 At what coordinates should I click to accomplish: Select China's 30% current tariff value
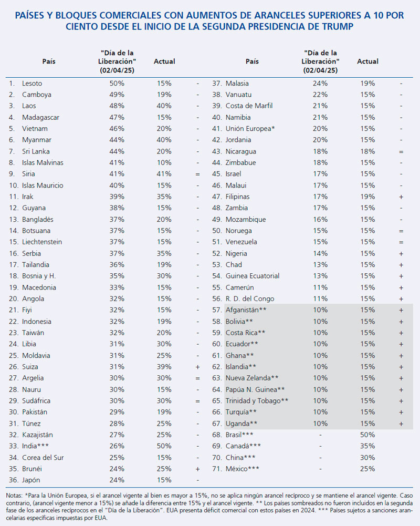pyautogui.click(x=367, y=458)
